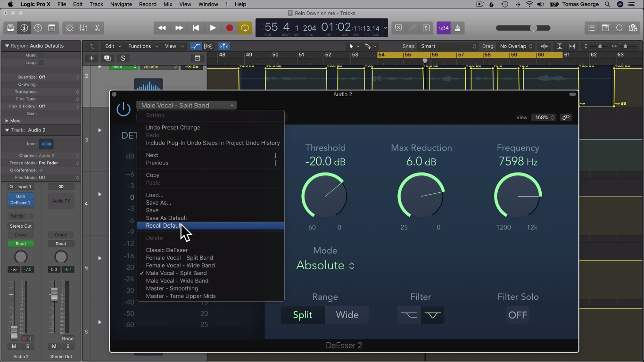The image size is (644, 362).
Task: Select Female Vocal - Wide Band preset
Action: [211, 265]
